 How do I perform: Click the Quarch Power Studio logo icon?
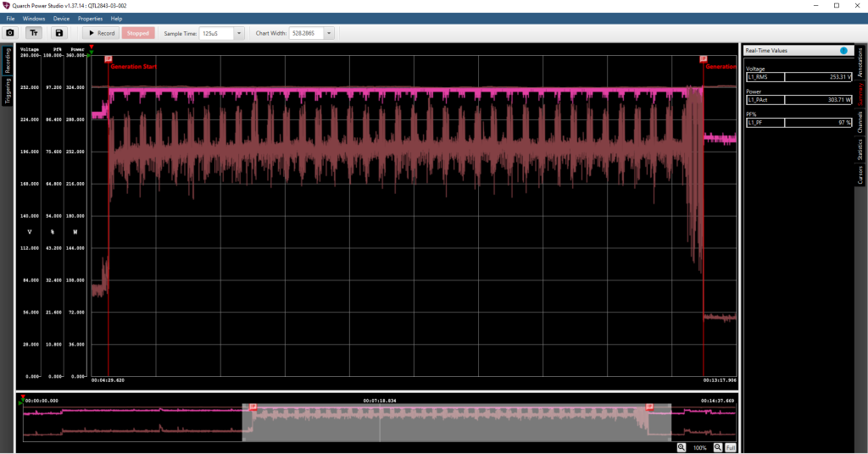tap(6, 6)
